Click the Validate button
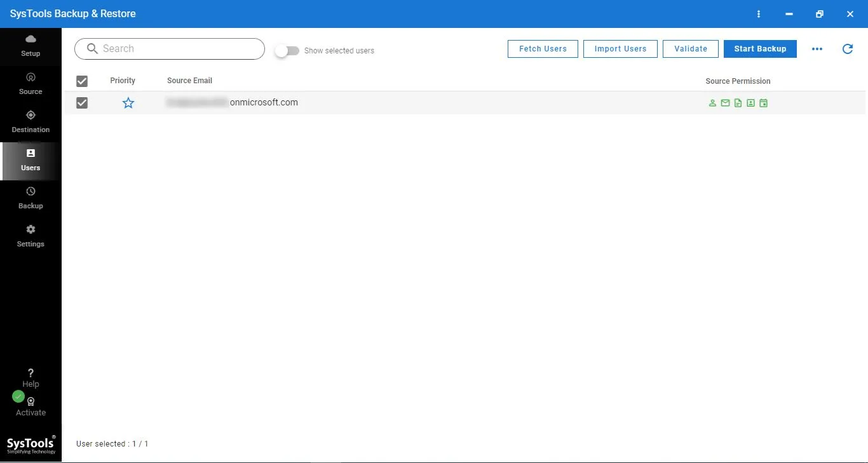 (x=691, y=49)
